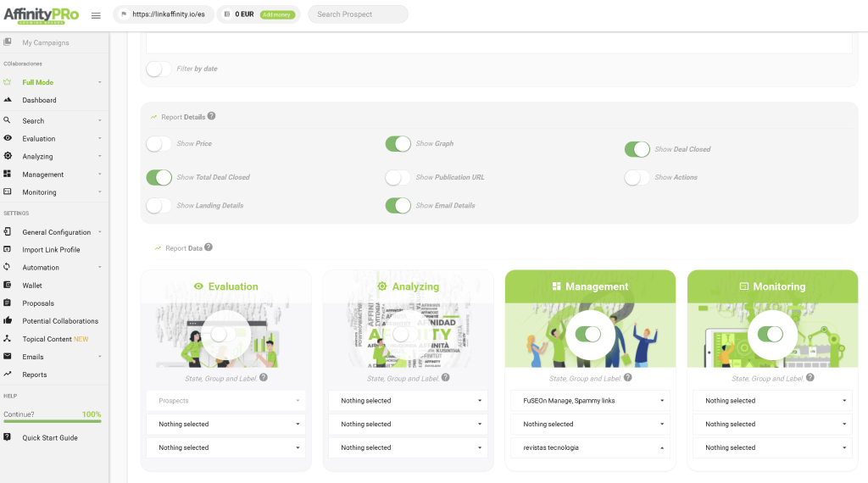The height and width of the screenshot is (483, 868).
Task: Click the Search Prospect input field
Action: (x=357, y=14)
